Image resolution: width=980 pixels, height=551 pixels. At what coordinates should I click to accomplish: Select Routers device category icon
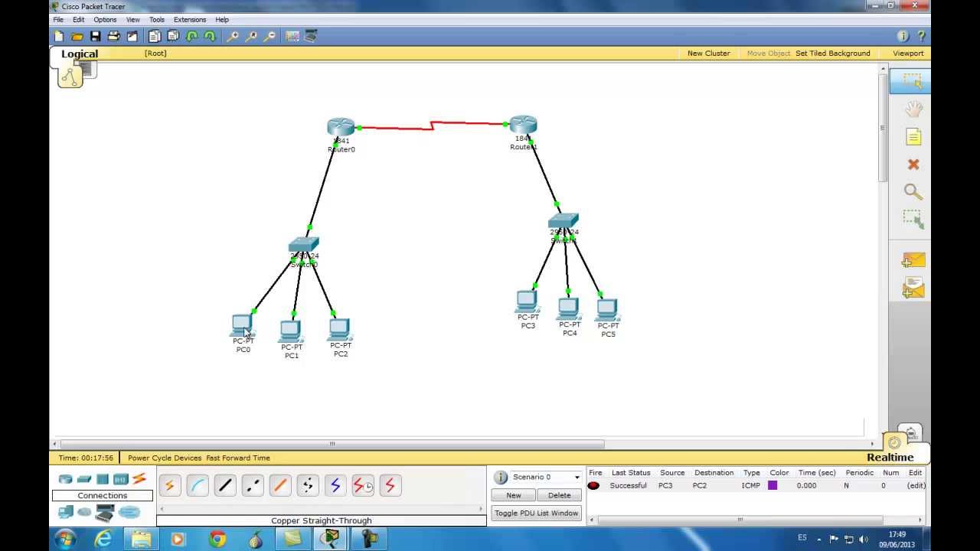click(x=66, y=479)
